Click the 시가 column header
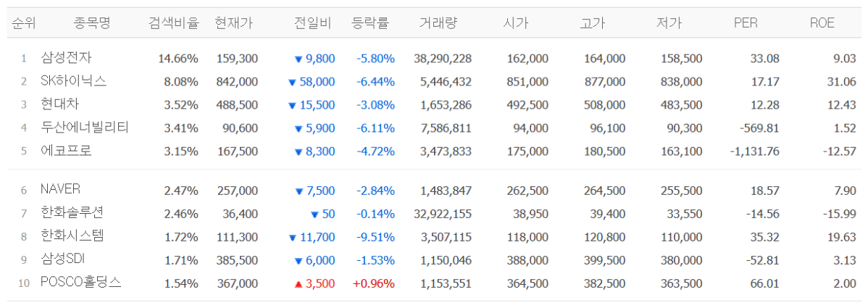The image size is (868, 308). point(516,22)
